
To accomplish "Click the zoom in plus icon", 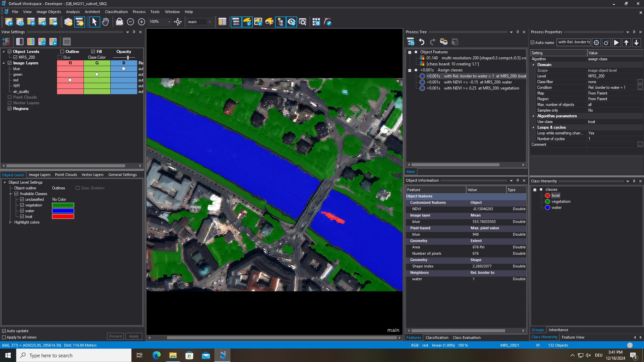I will [x=142, y=22].
